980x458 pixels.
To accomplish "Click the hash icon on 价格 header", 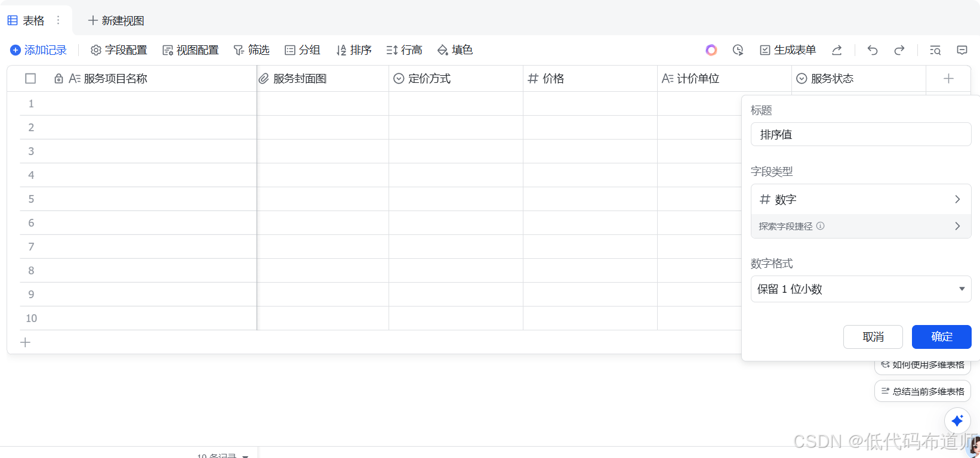I will [x=533, y=79].
